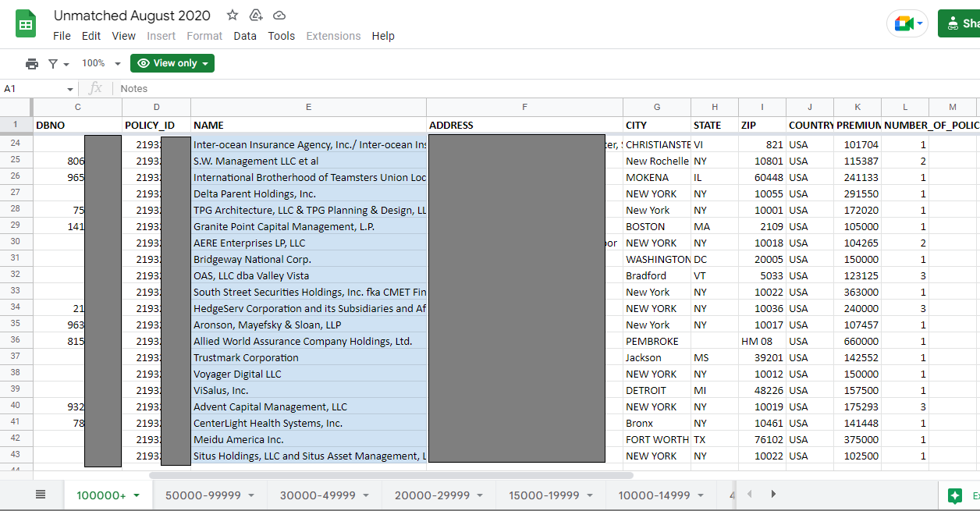This screenshot has width=980, height=511.
Task: Select column K header
Action: coord(857,107)
